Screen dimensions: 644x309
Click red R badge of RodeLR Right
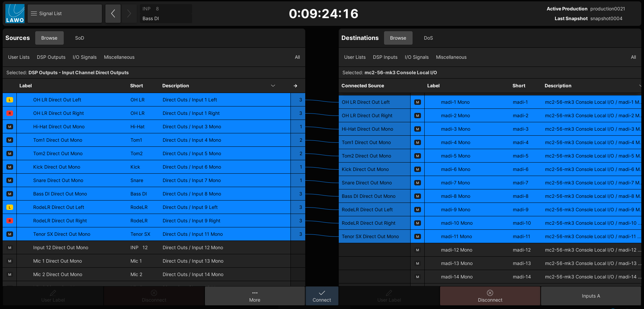[10, 221]
